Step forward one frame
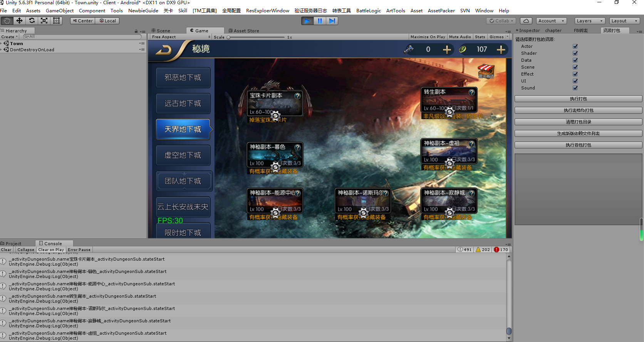 click(x=332, y=21)
